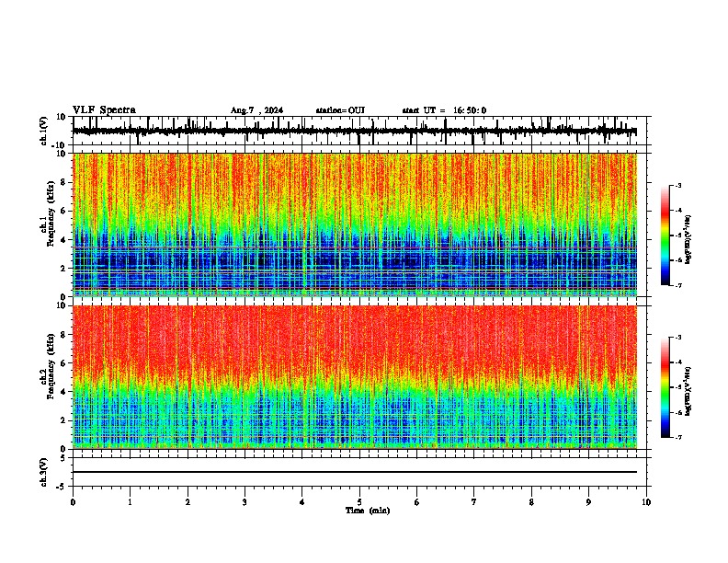728x563 pixels.
Task: Click the time axis tick label '8'
Action: 531,502
